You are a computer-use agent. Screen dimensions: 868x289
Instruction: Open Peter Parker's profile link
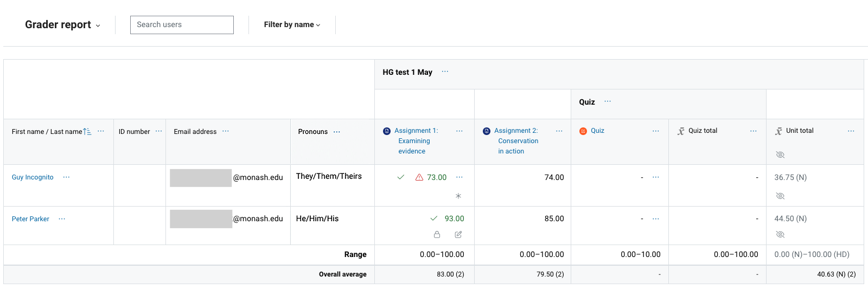(30, 219)
